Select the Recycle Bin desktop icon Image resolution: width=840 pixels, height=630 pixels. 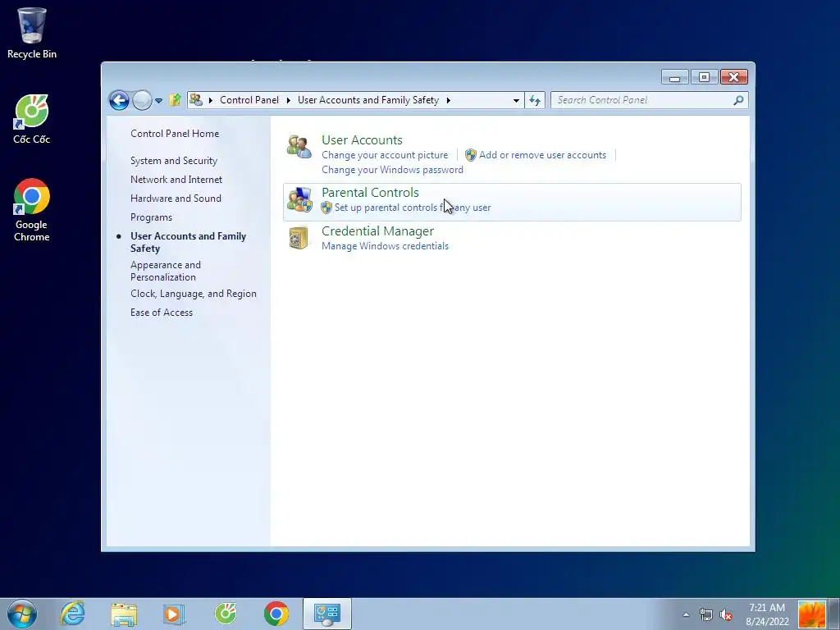[x=32, y=33]
